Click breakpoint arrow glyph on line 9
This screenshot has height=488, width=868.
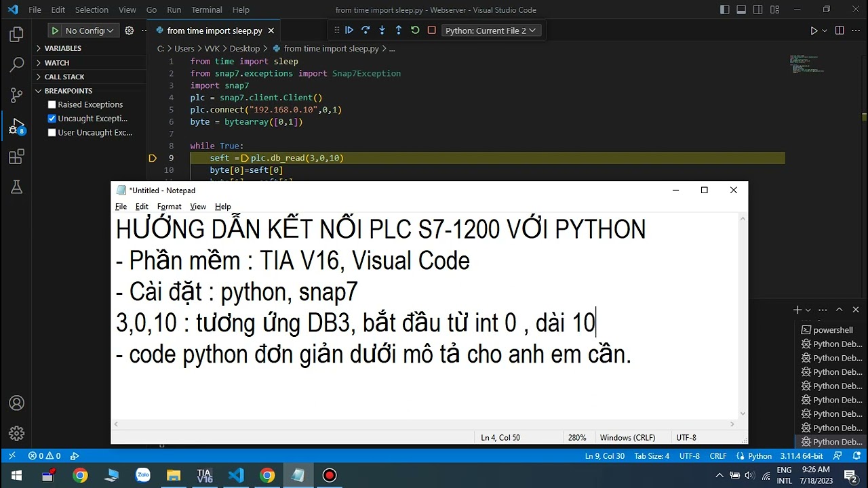(x=153, y=158)
